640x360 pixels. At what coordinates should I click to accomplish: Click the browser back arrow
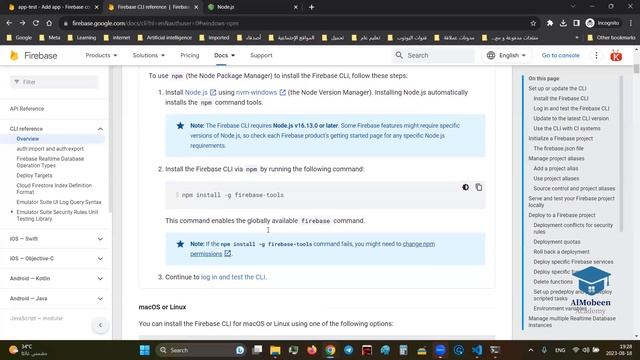tap(9, 23)
